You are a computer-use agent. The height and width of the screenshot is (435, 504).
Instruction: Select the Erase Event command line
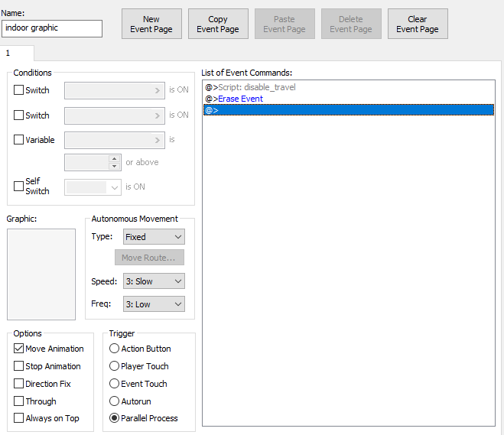pyautogui.click(x=240, y=99)
